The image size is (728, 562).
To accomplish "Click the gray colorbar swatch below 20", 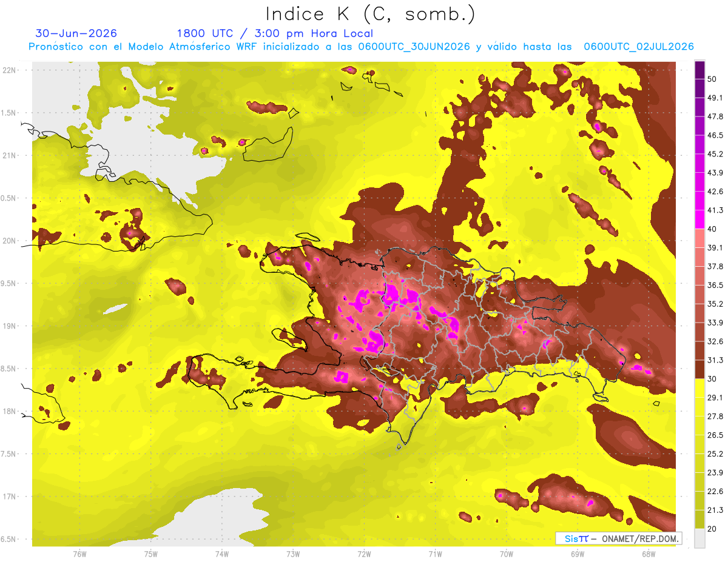I will [x=699, y=538].
